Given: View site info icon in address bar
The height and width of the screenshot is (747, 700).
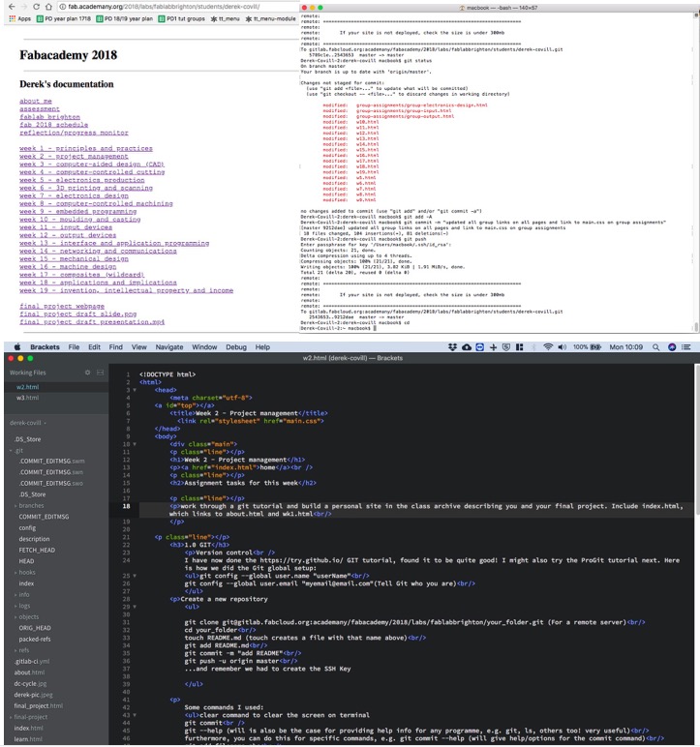Looking at the screenshot, I should (x=63, y=7).
